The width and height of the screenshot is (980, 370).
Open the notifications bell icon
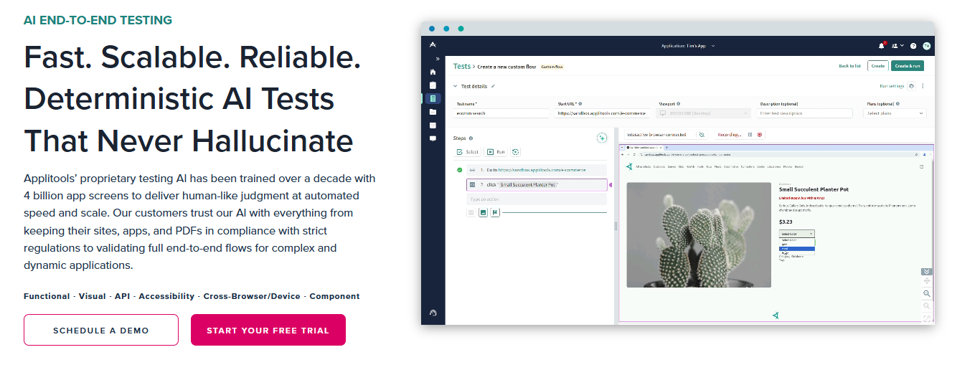[x=882, y=46]
